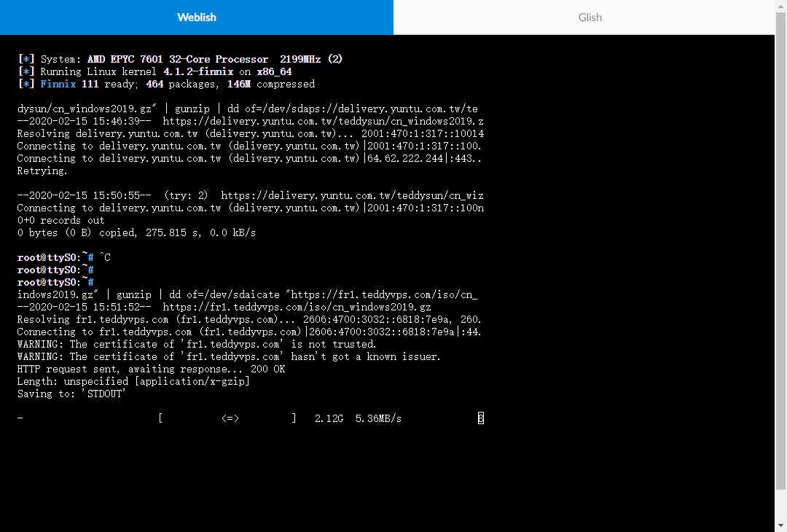The image size is (787, 532).
Task: Click the 'Resolving delivery.yuntu.com.tw' line
Action: click(251, 133)
